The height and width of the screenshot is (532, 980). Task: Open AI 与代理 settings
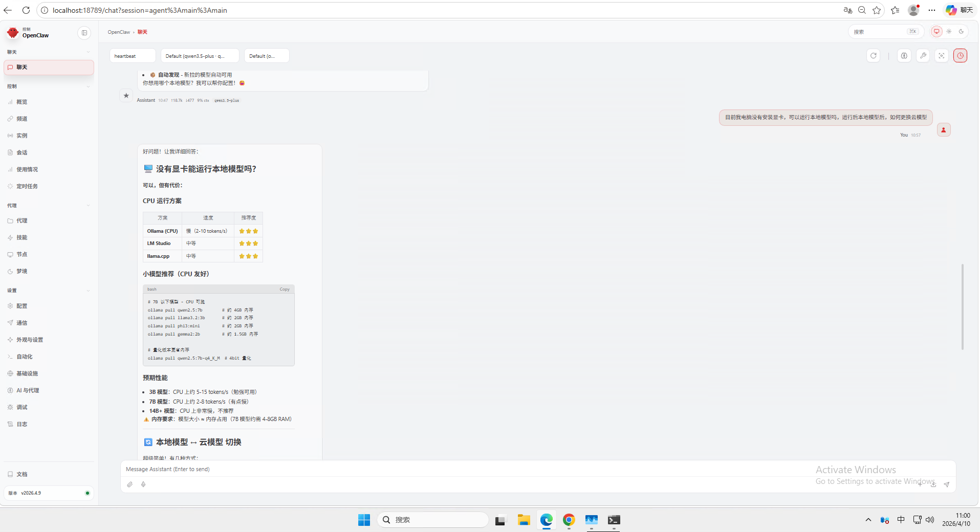click(x=49, y=390)
